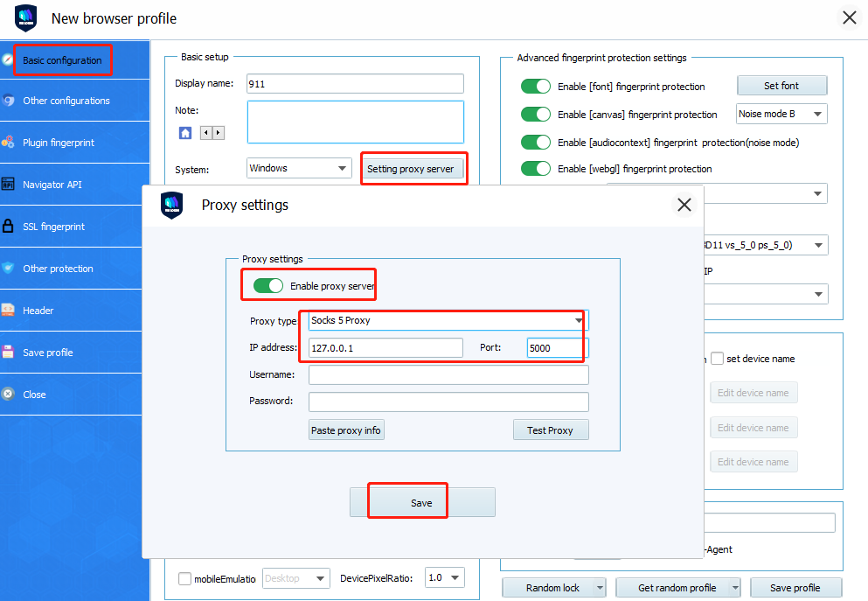Screen dimensions: 868x601
Task: Click the Navigator API icon in sidebar
Action: 8,185
